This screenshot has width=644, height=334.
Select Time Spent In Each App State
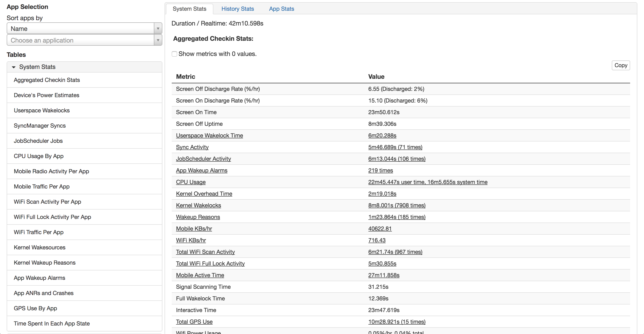pyautogui.click(x=51, y=323)
